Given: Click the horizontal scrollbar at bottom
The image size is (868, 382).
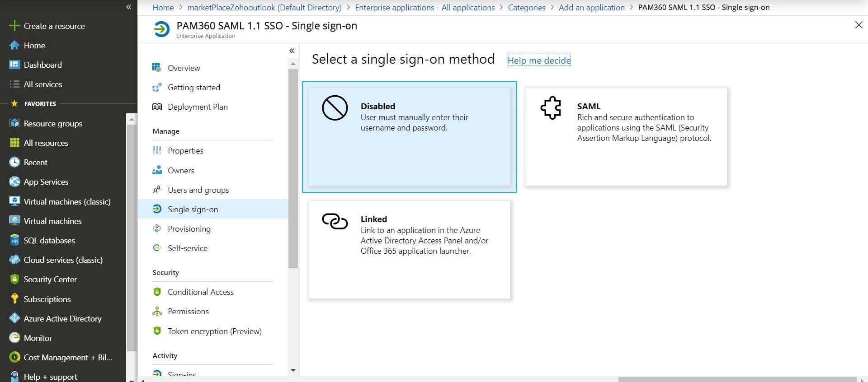Looking at the screenshot, I should [737, 379].
